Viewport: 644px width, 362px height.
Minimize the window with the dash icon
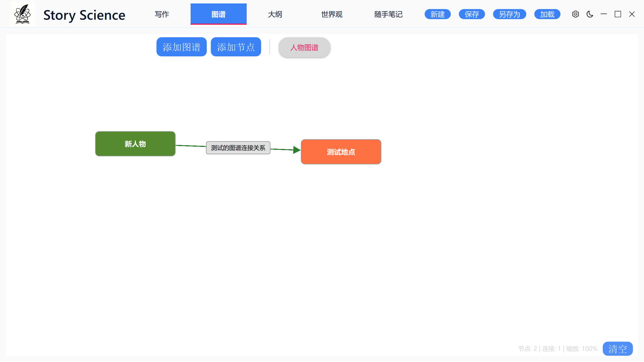(x=604, y=14)
